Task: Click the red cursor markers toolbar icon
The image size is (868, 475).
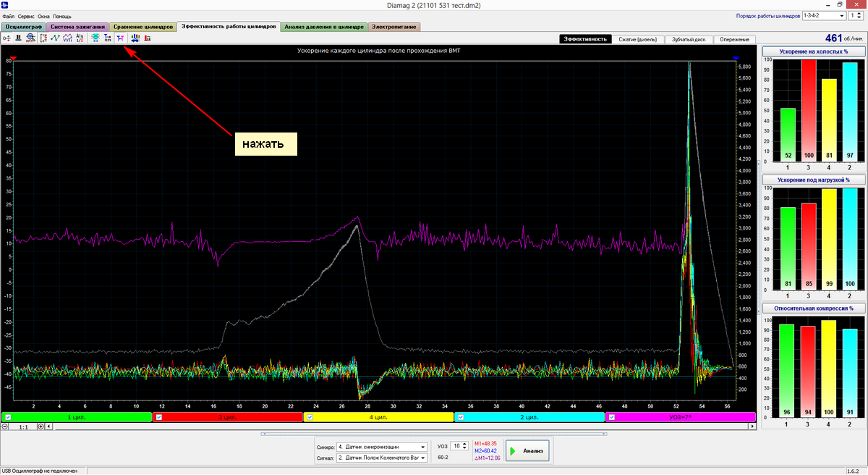Action: 43,38
